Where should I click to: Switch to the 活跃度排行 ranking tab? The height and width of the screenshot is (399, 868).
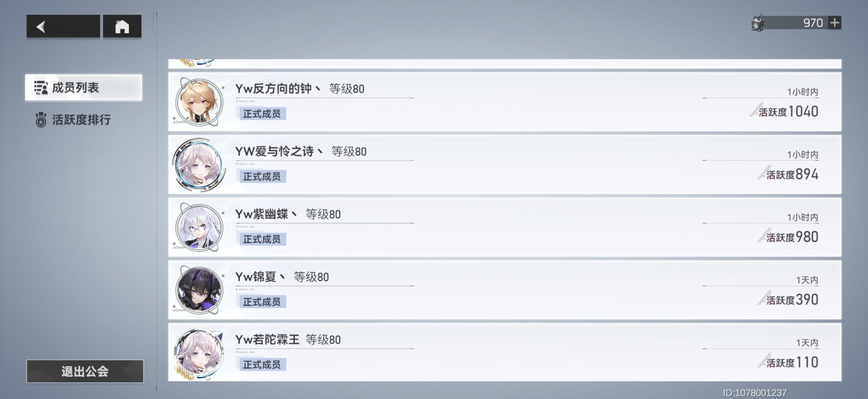click(81, 120)
